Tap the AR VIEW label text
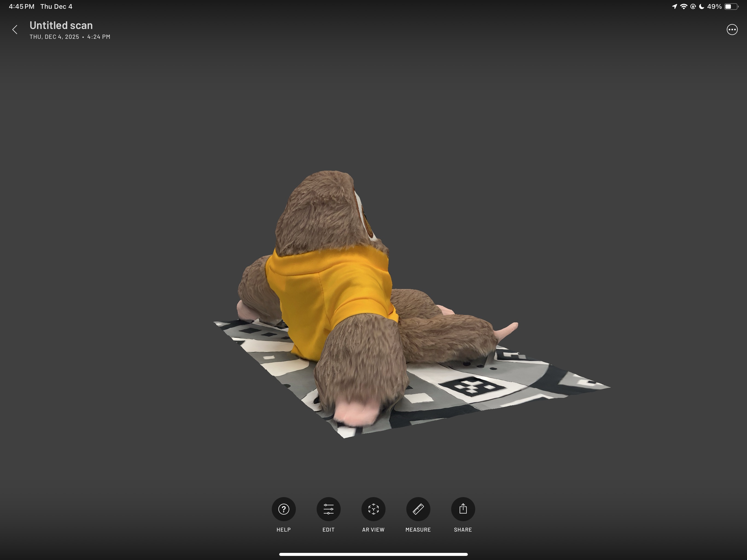 coord(373,530)
